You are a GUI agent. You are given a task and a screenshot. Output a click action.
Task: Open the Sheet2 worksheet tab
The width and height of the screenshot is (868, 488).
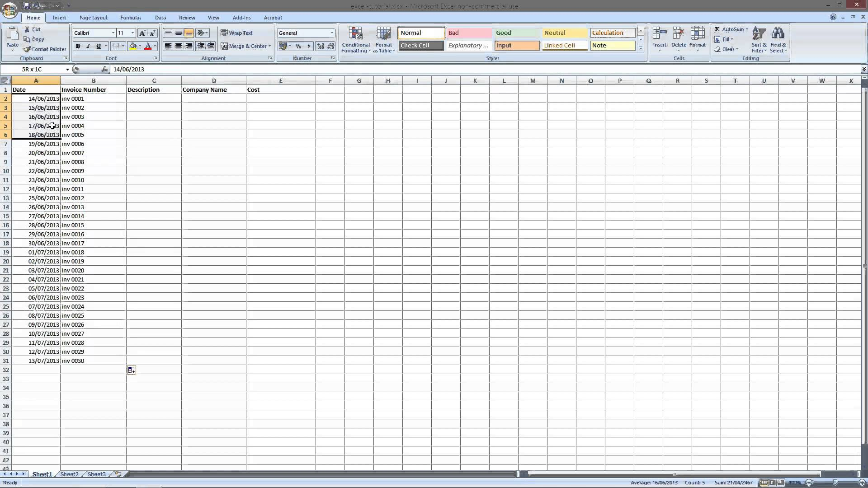[69, 474]
